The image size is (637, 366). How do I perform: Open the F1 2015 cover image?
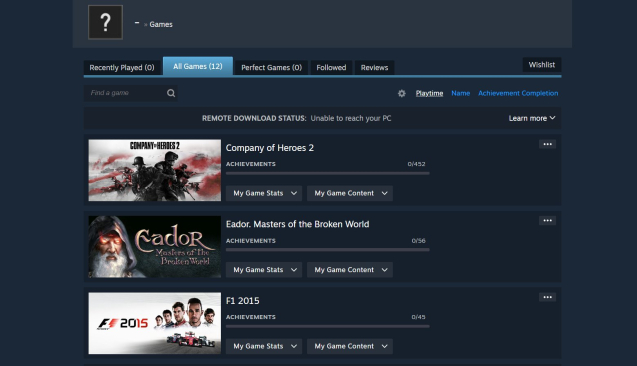tap(155, 323)
